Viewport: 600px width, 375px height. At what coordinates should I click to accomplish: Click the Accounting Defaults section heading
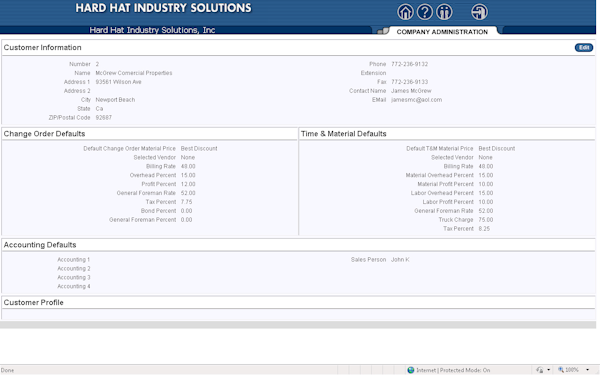tap(40, 245)
